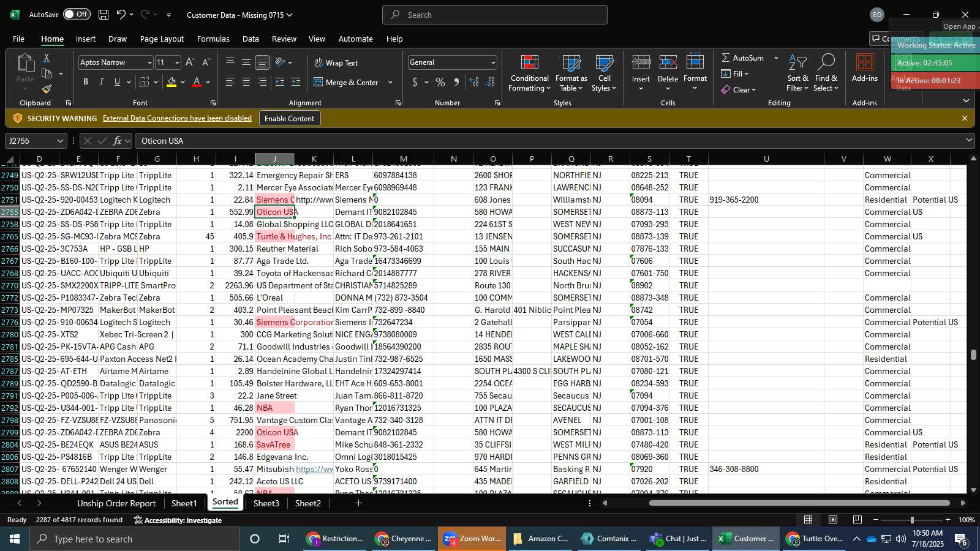Open the font size dropdown

point(177,62)
